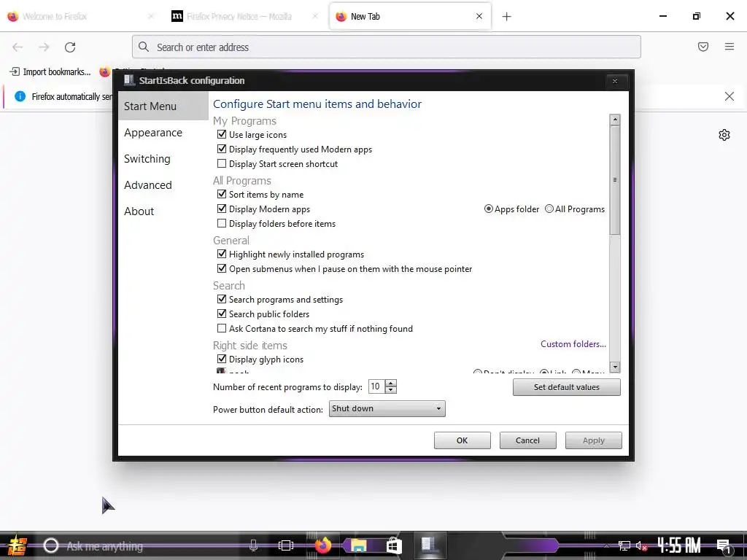Click the Ask me anything search box
Viewport: 747px width, 560px height.
pyautogui.click(x=152, y=545)
